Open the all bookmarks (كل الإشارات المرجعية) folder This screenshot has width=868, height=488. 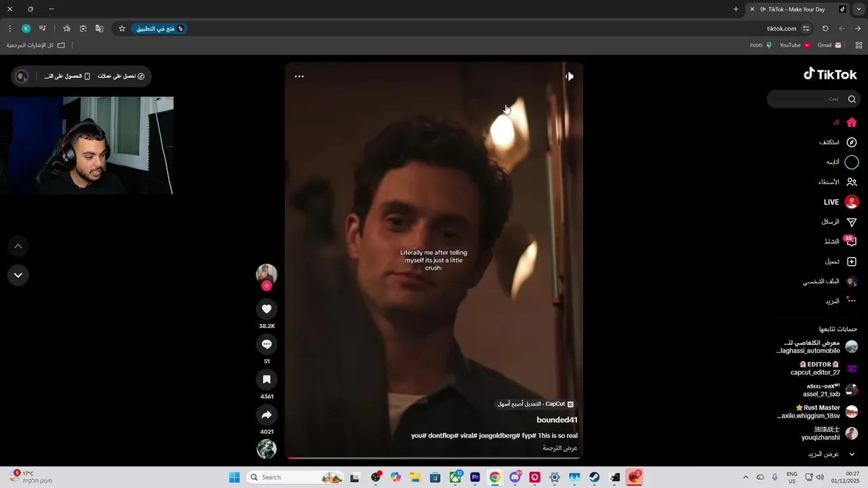tap(35, 45)
